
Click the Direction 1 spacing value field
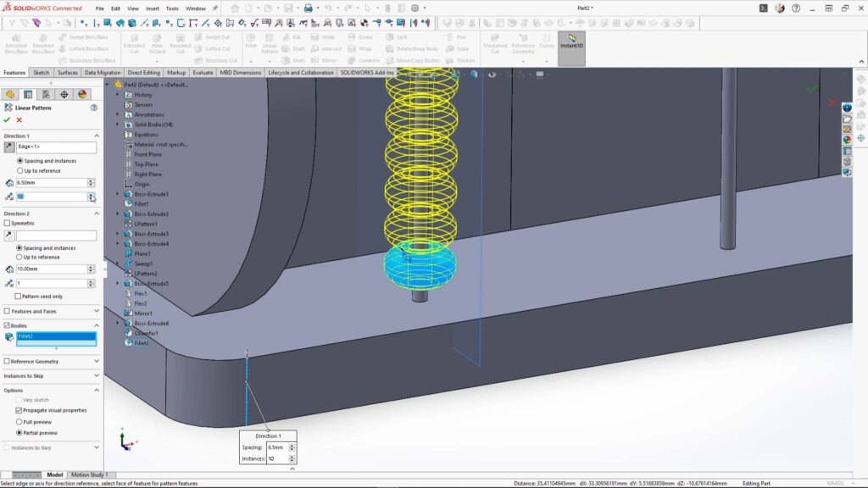coord(51,183)
